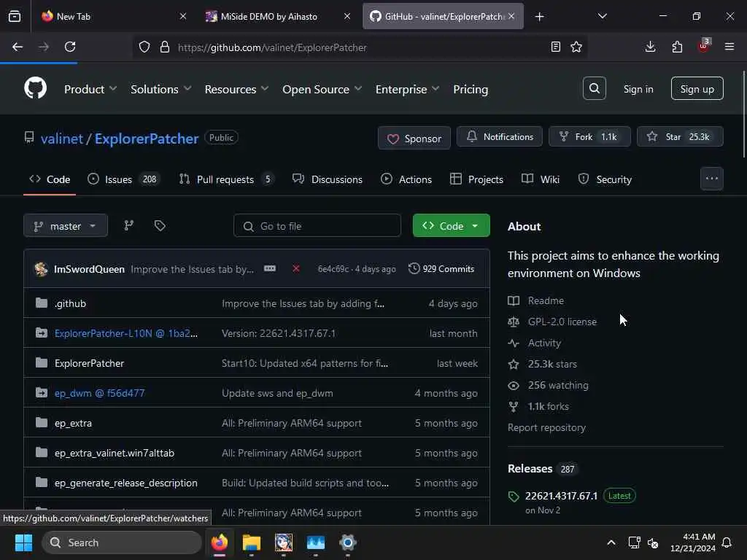This screenshot has width=747, height=560.
Task: Open the Security tab
Action: point(605,179)
